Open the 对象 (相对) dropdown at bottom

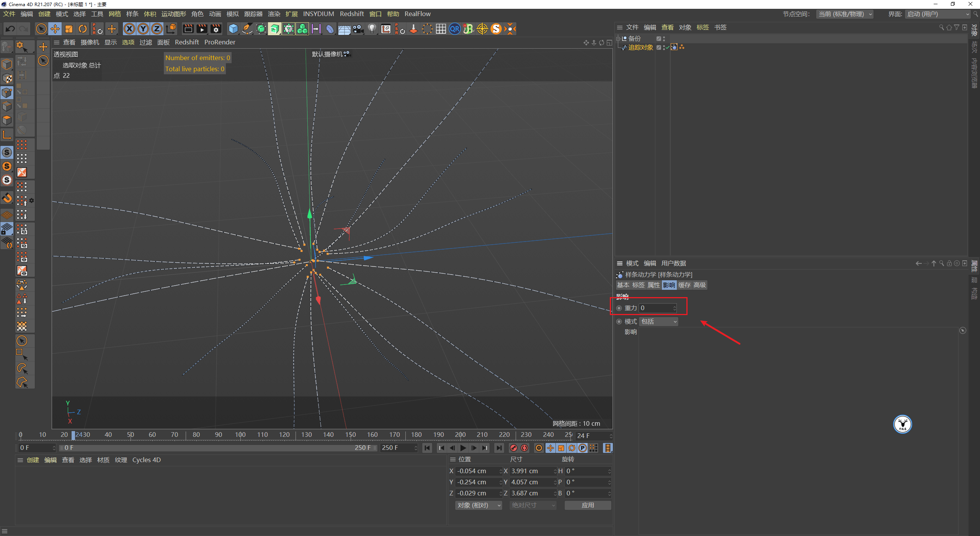click(478, 505)
